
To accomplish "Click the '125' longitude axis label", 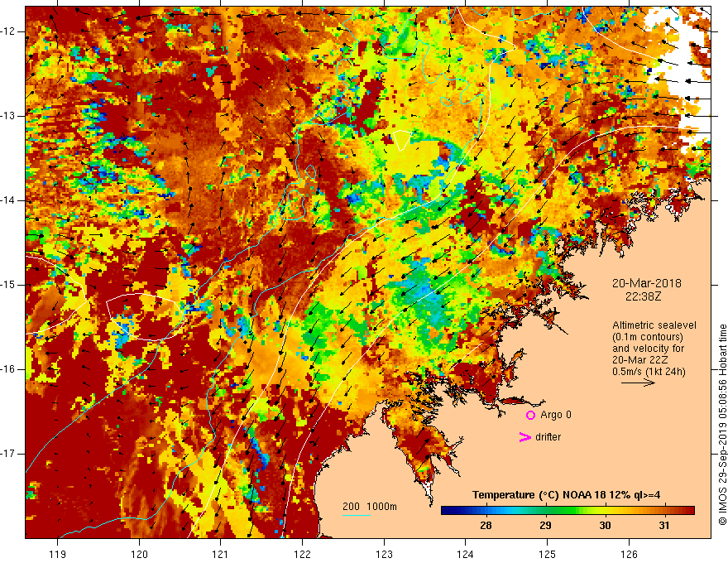I will pyautogui.click(x=547, y=554).
